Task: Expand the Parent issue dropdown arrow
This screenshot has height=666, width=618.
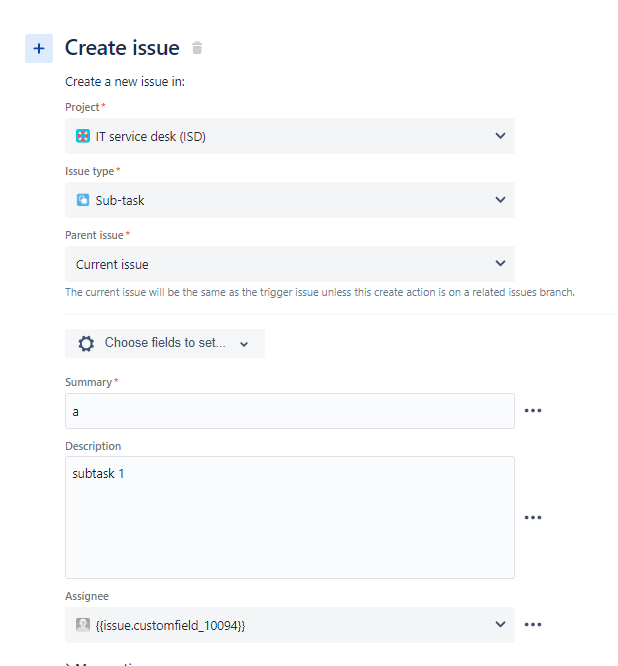Action: (500, 264)
